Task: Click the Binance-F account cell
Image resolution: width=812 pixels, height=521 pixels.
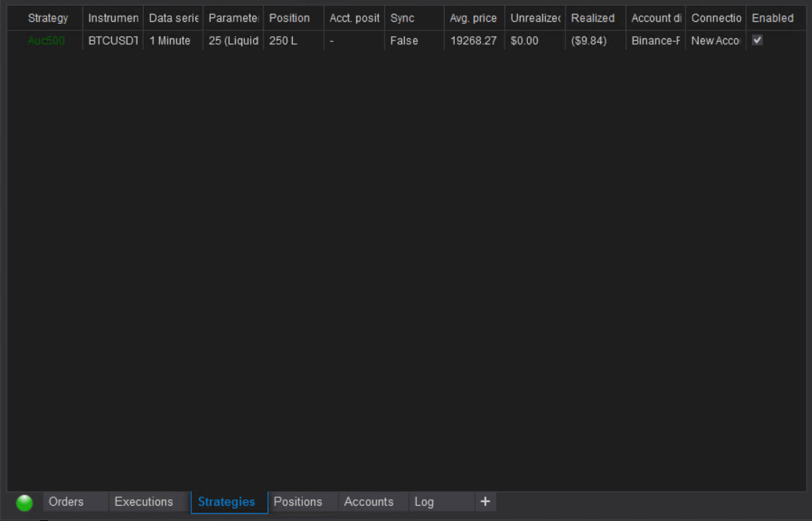Action: click(656, 41)
